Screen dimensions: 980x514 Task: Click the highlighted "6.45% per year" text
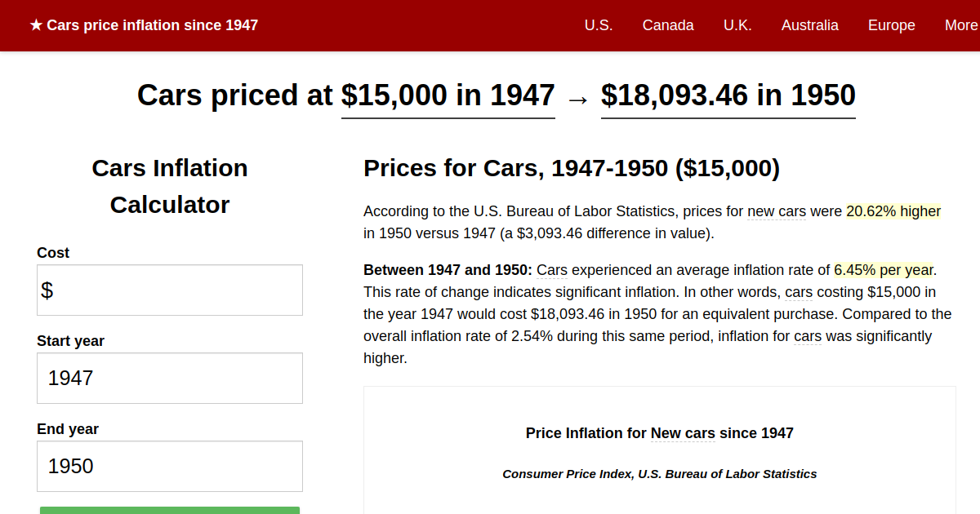pos(884,270)
